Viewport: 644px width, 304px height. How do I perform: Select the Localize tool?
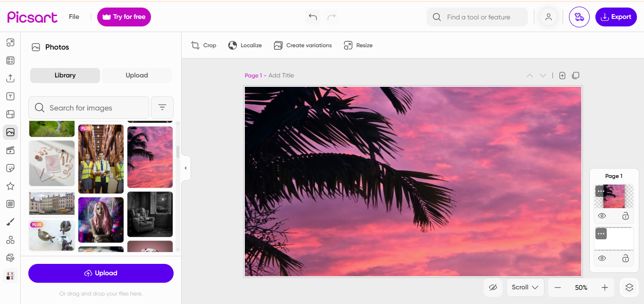245,45
